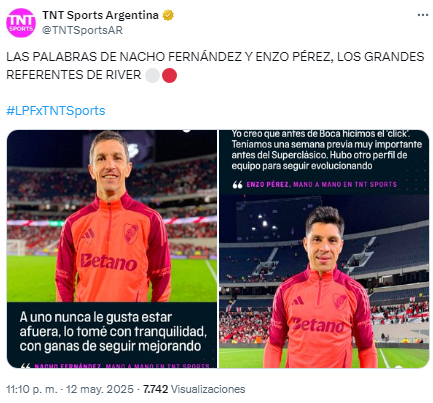Click the River Plate crest on Enzo's jacket

pos(340,301)
